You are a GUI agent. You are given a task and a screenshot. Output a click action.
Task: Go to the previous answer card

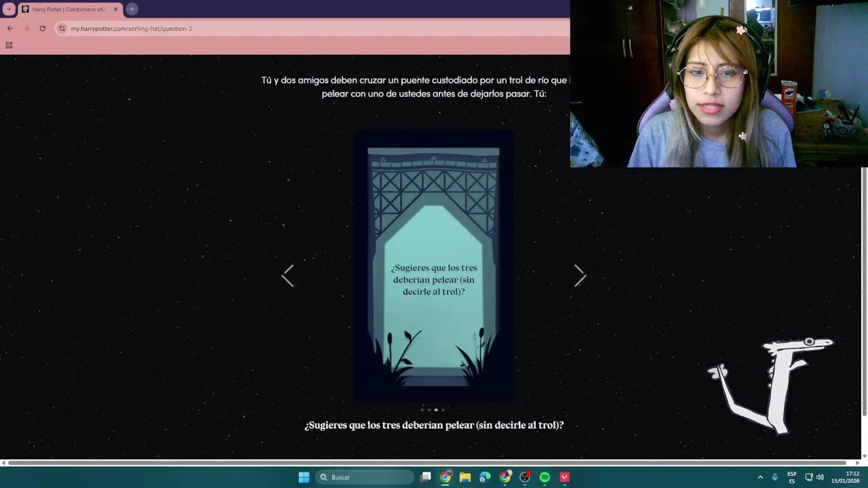288,276
